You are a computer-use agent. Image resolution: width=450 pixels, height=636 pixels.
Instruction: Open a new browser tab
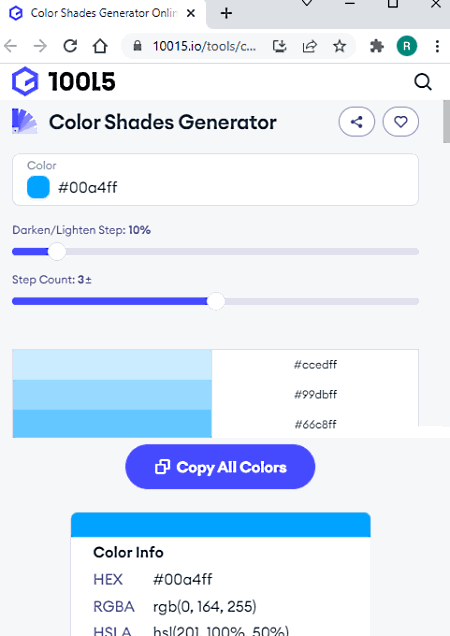pos(226,13)
